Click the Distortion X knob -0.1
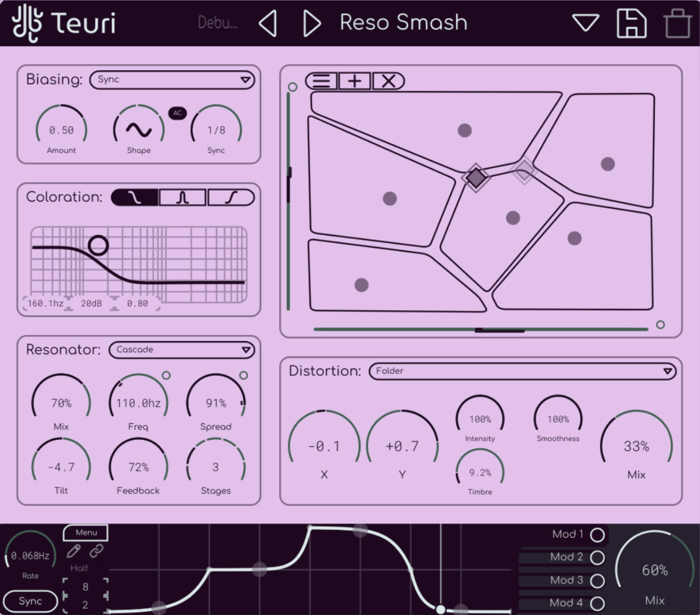The height and width of the screenshot is (615, 700). 324,446
